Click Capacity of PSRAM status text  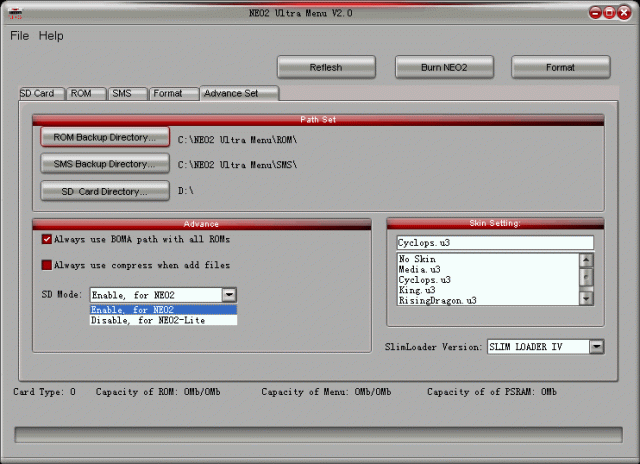[492, 392]
